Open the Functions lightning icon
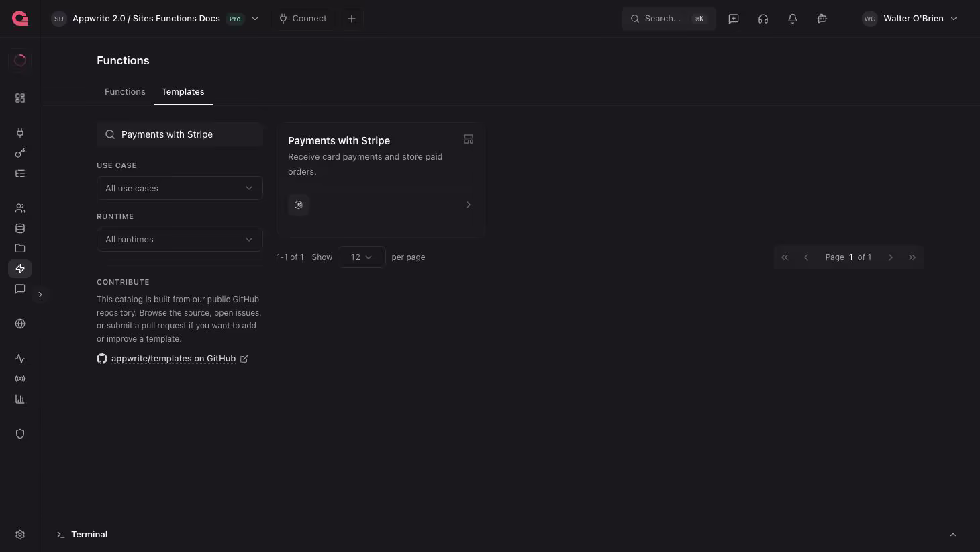The image size is (980, 552). [20, 269]
